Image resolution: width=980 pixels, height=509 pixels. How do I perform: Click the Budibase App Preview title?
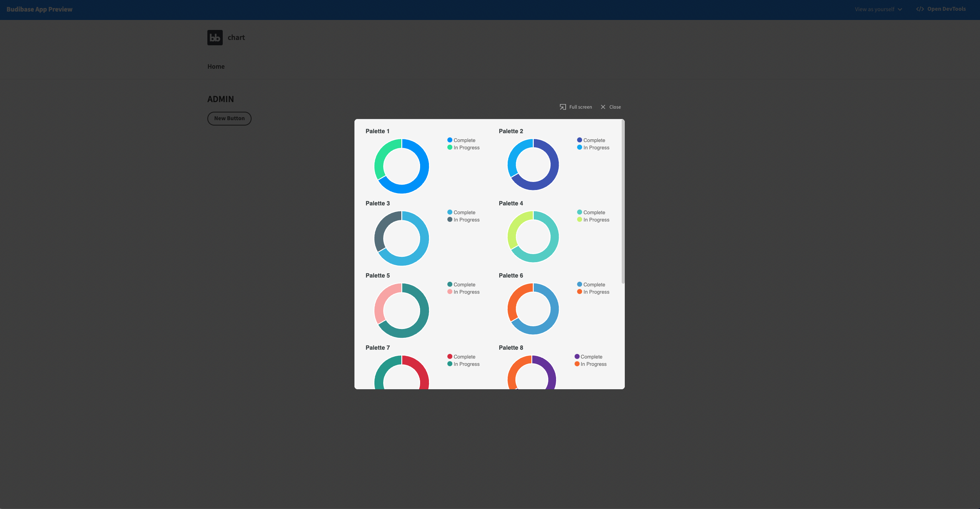pyautogui.click(x=40, y=9)
